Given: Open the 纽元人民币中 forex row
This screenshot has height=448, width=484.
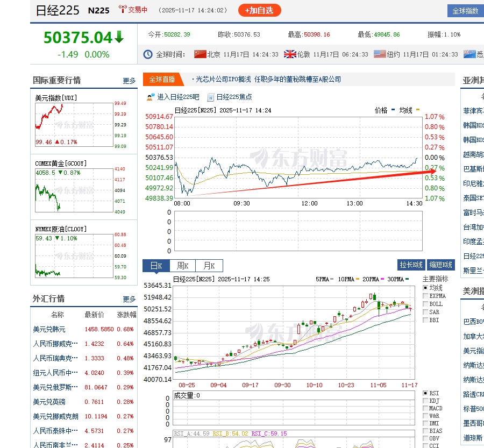Looking at the screenshot, I should coord(84,373).
